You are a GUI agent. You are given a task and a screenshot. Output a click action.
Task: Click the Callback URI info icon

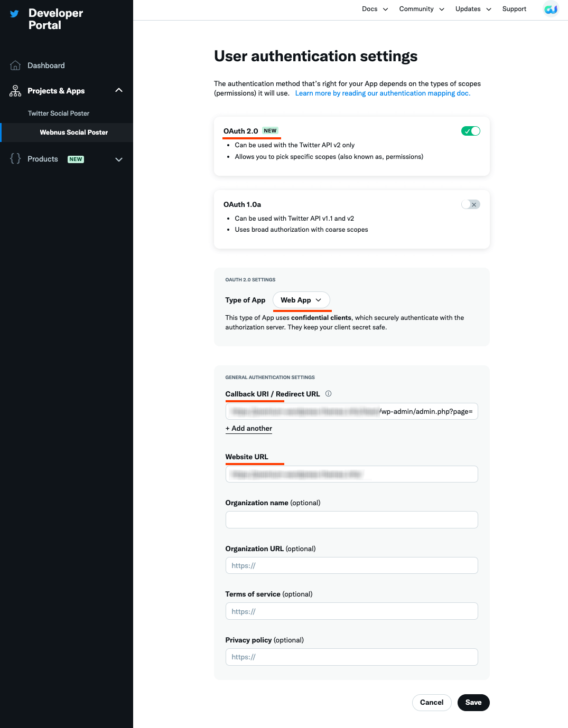(x=328, y=394)
